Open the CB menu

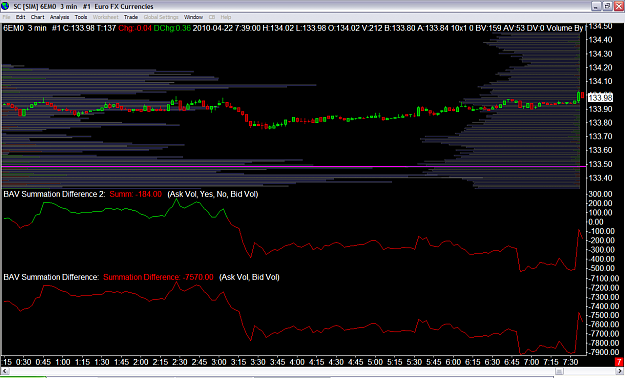coord(212,17)
